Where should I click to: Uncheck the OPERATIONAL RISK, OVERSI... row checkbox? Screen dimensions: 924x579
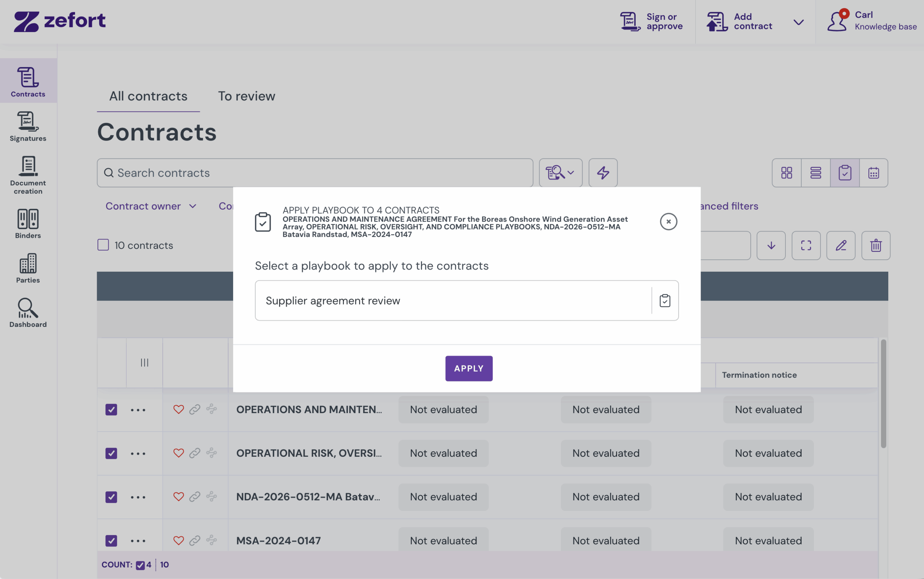[x=111, y=453]
